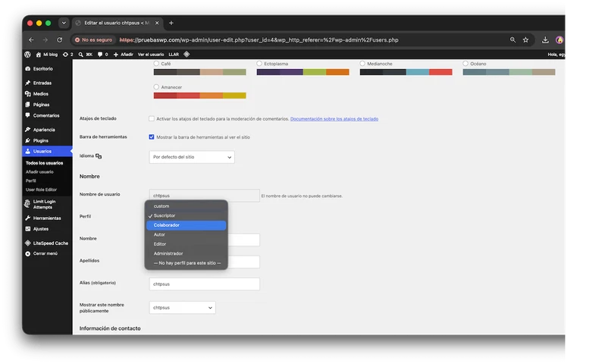Click Ver el usuario in admin bar

click(x=151, y=55)
